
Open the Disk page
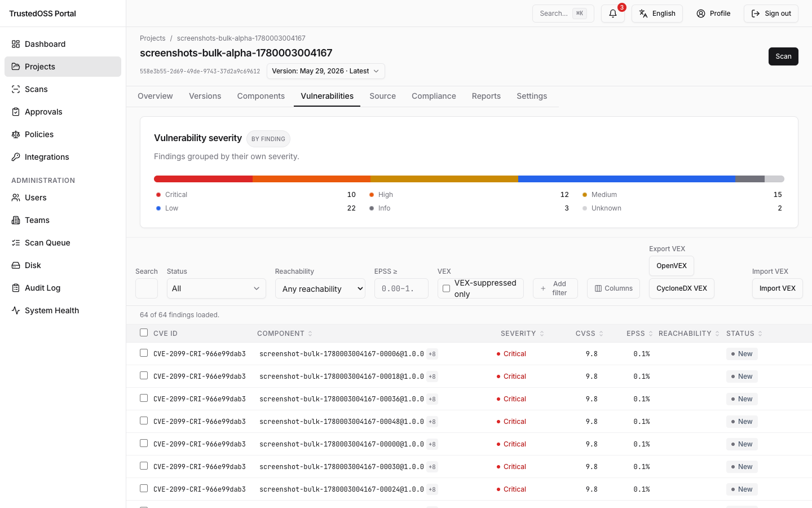(x=63, y=265)
